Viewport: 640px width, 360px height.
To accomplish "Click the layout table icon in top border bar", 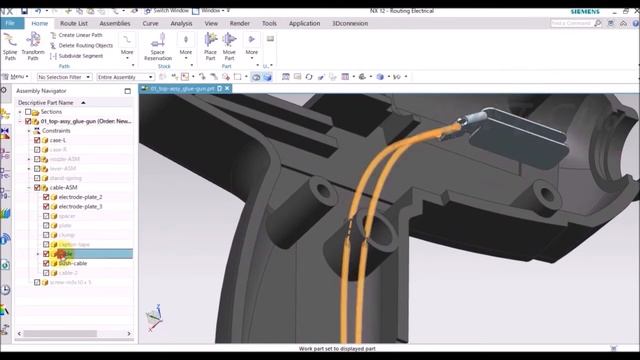I will coord(345,77).
